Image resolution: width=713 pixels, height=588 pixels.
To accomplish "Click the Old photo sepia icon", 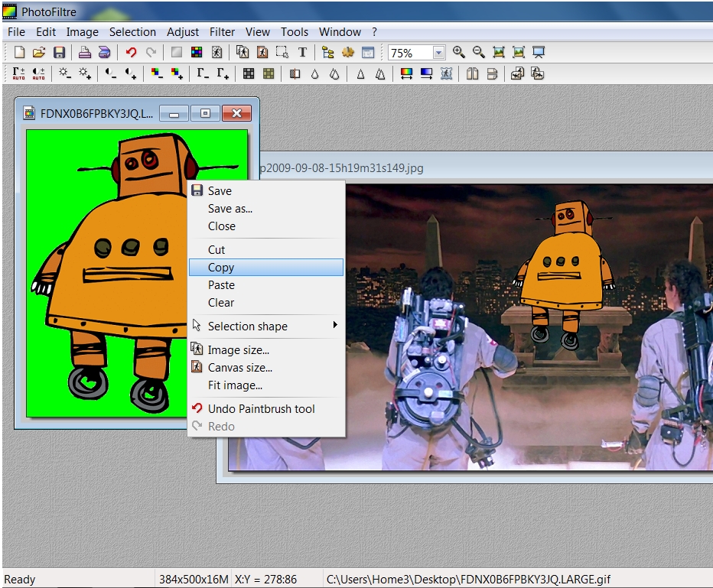I will (x=269, y=73).
